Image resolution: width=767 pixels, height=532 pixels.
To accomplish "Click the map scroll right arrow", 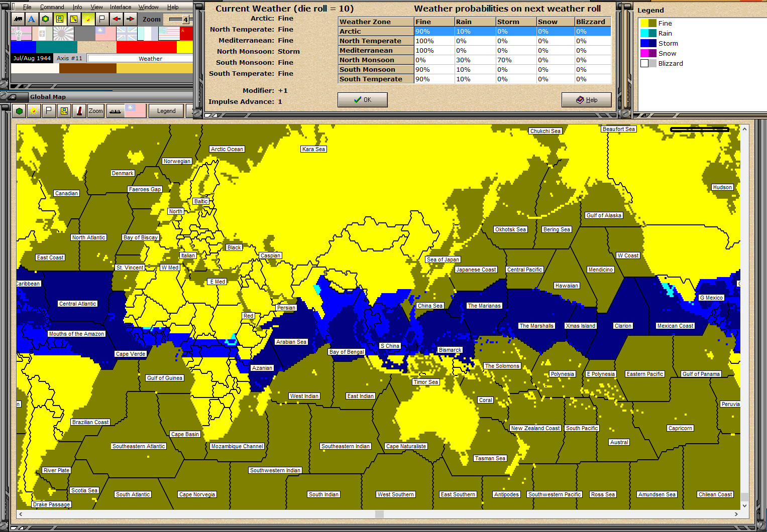I will click(x=736, y=514).
